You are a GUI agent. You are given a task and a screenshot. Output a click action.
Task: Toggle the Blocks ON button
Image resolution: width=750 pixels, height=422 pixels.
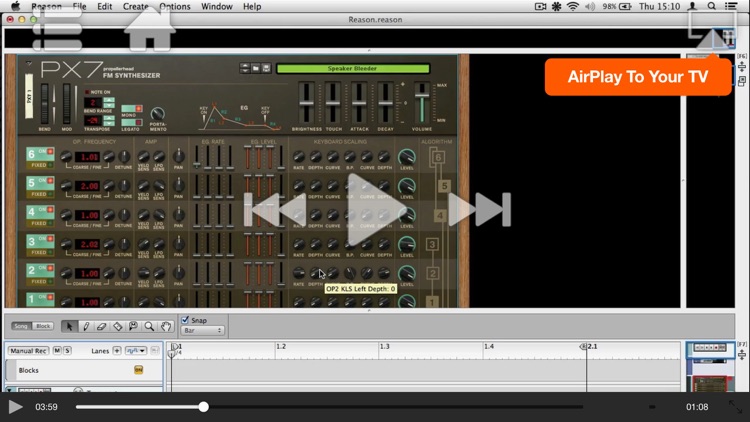coord(138,370)
